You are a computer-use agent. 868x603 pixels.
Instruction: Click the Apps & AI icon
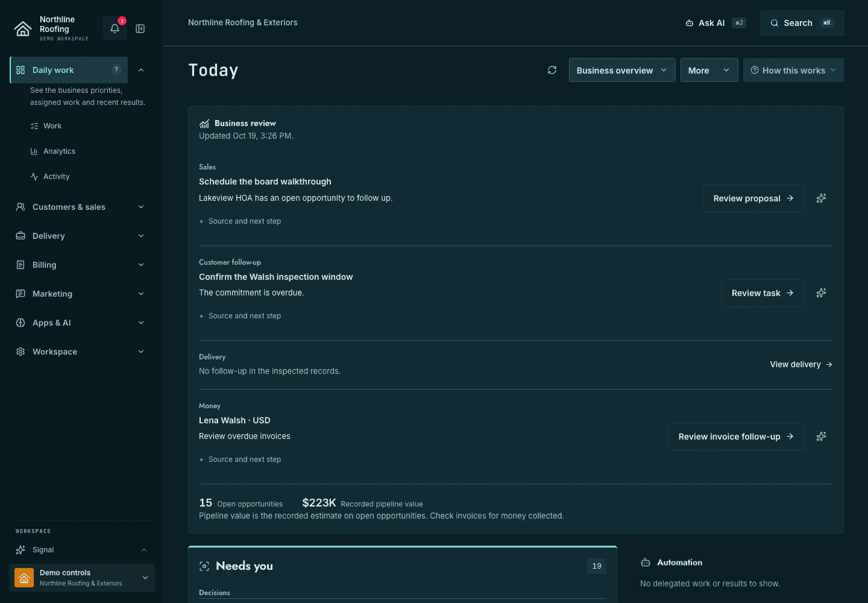point(20,323)
